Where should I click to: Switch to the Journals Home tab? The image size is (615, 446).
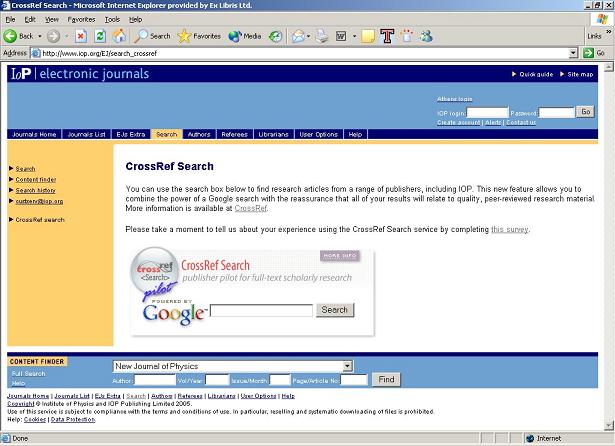(x=34, y=134)
